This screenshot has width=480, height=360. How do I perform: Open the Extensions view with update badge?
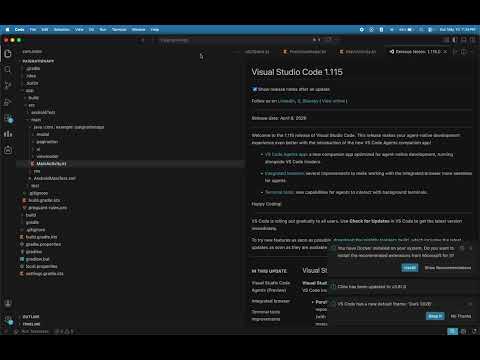(8, 118)
